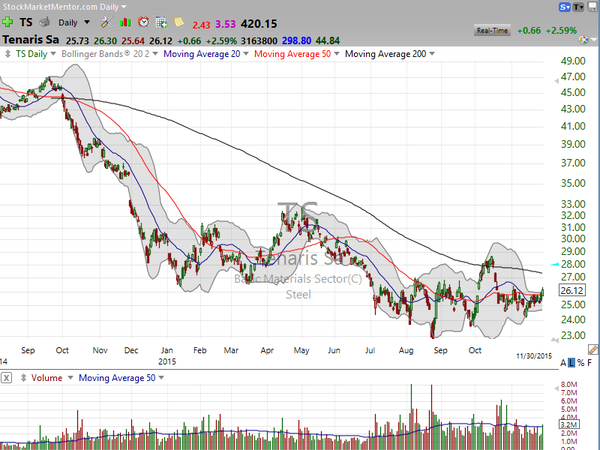
Task: Click the move handle left of Volume
Action: [x=23, y=378]
